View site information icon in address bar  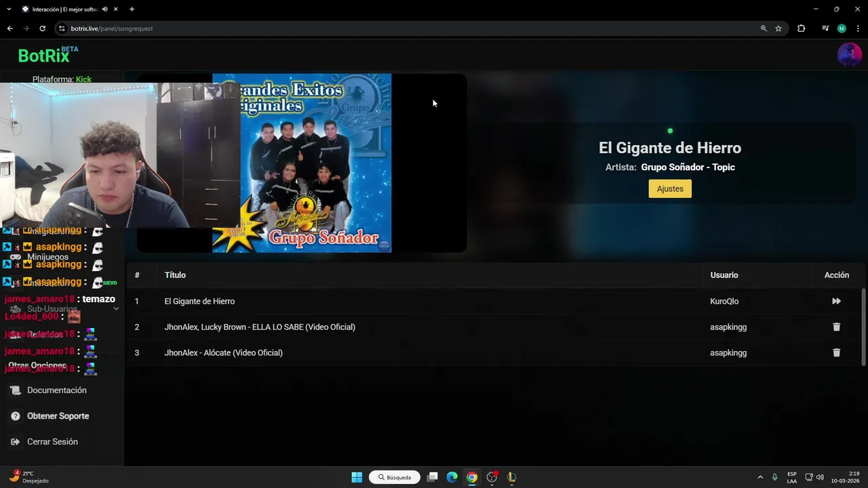tap(62, 28)
